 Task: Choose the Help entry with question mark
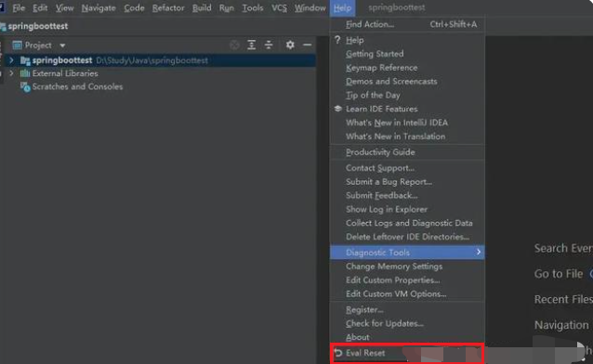[407, 40]
